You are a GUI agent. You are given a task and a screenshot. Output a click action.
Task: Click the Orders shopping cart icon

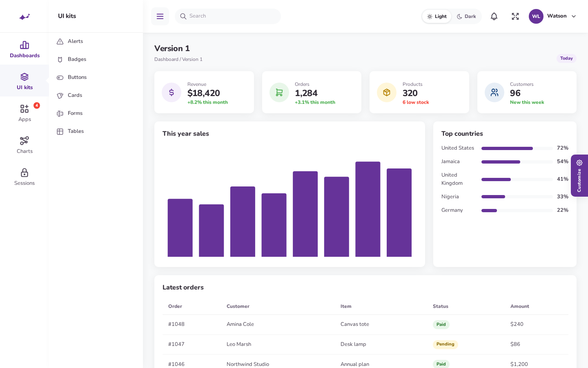(x=279, y=92)
